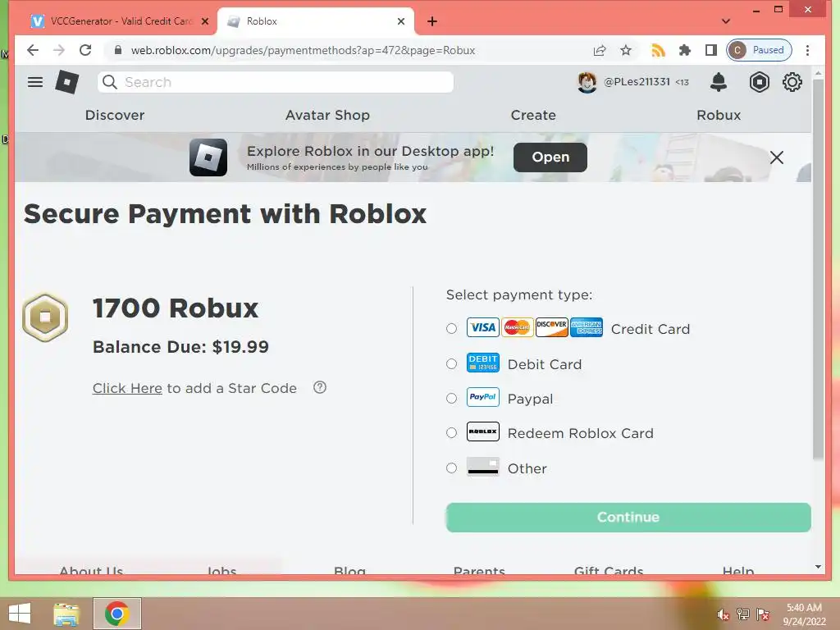Select Paypal payment type
Viewport: 840px width, 630px height.
coord(452,398)
